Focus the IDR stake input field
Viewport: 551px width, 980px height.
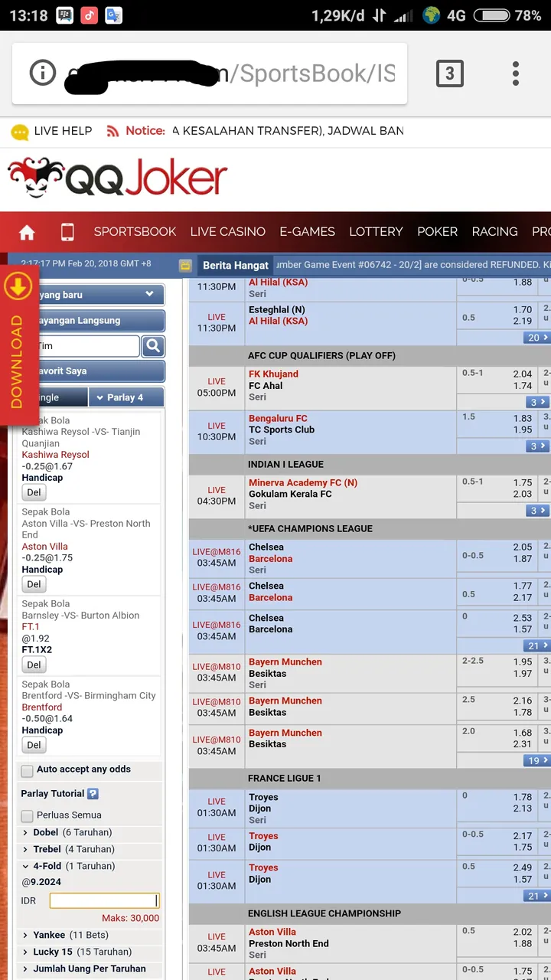click(x=104, y=901)
